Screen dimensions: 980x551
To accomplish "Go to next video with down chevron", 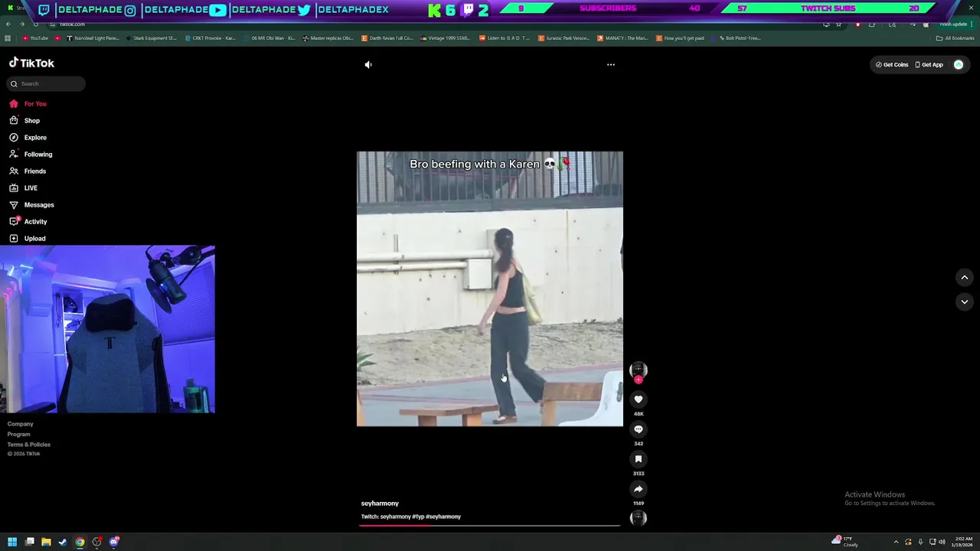I will point(965,302).
